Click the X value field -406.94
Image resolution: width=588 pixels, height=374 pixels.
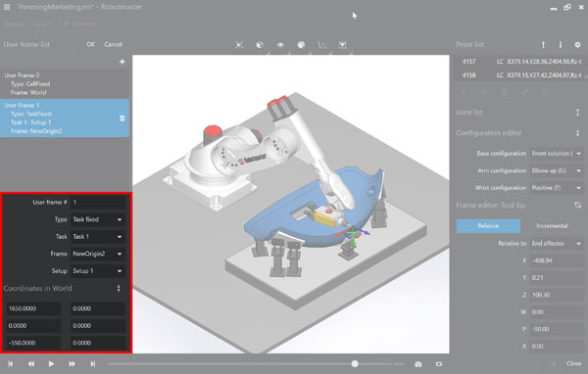pyautogui.click(x=556, y=260)
